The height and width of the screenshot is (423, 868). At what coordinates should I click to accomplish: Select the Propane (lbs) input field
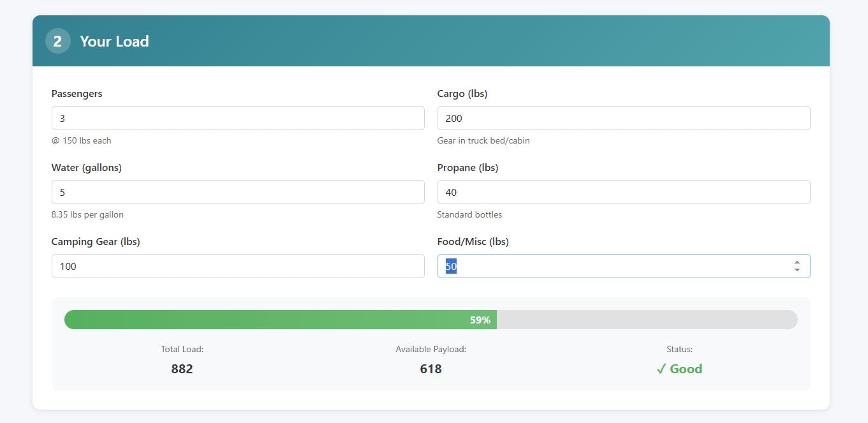(624, 191)
